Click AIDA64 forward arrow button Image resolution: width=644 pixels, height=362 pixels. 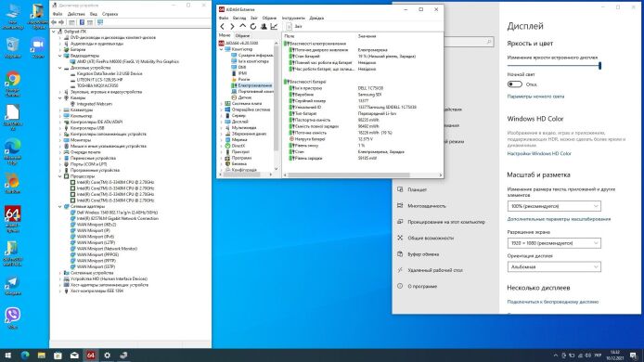pos(232,26)
